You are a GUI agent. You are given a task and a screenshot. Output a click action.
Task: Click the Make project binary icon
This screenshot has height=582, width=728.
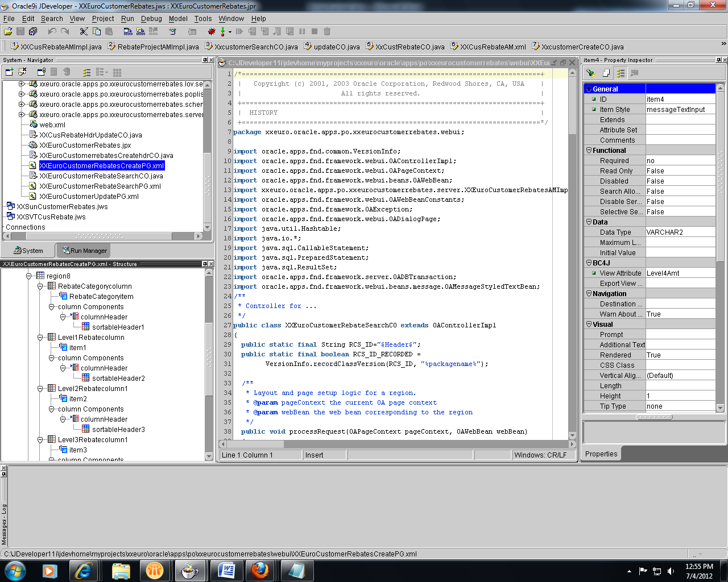point(127,31)
